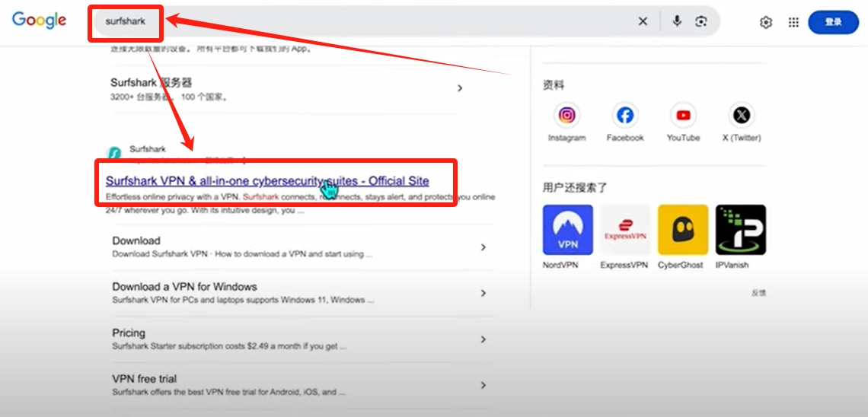The width and height of the screenshot is (868, 417).
Task: Click the NordVPN caption text
Action: pos(560,265)
